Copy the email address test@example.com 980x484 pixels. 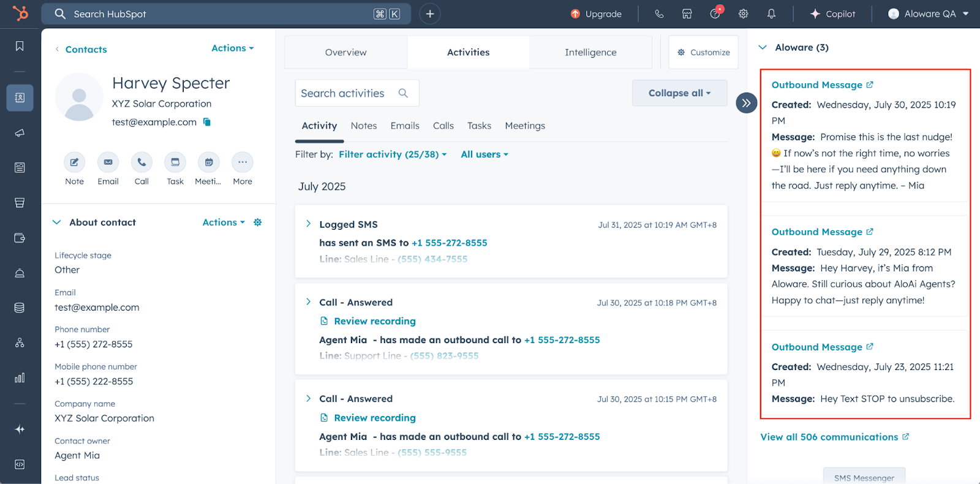[207, 122]
